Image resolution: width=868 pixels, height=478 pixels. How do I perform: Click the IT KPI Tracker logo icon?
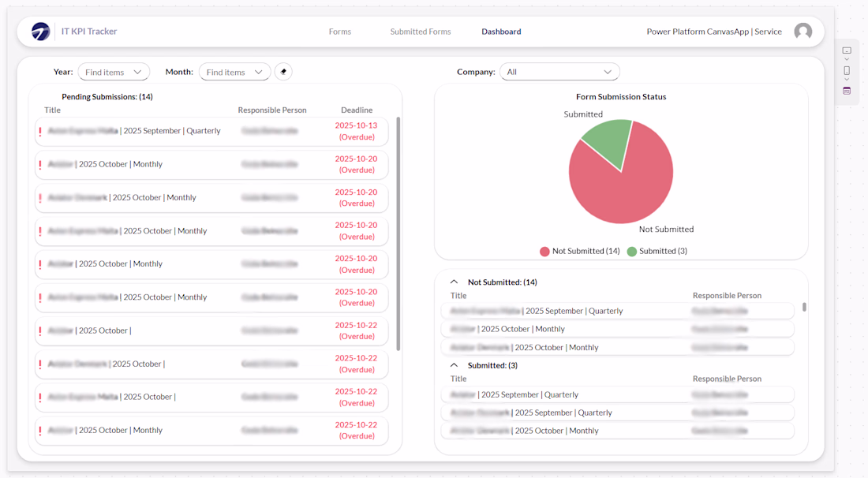40,32
